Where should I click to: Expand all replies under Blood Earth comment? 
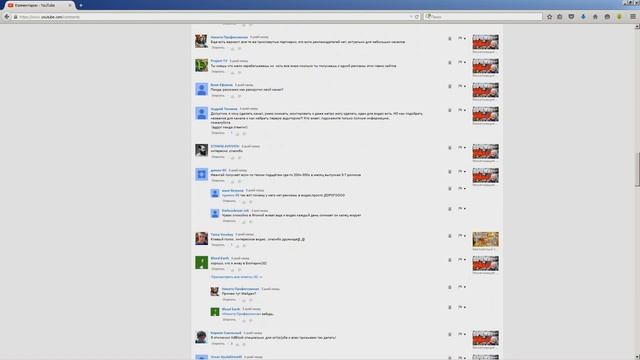click(x=236, y=277)
